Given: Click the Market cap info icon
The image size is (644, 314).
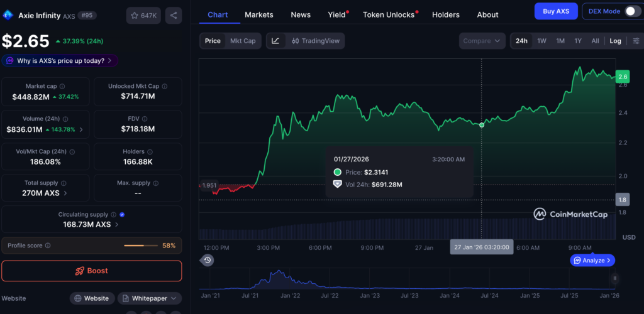Looking at the screenshot, I should pyautogui.click(x=62, y=86).
